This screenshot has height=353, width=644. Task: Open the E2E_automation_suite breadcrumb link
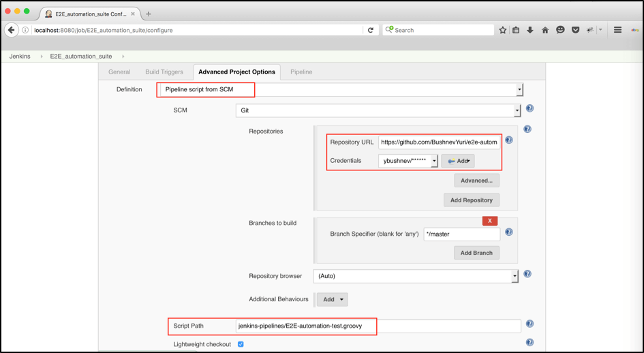click(x=81, y=57)
